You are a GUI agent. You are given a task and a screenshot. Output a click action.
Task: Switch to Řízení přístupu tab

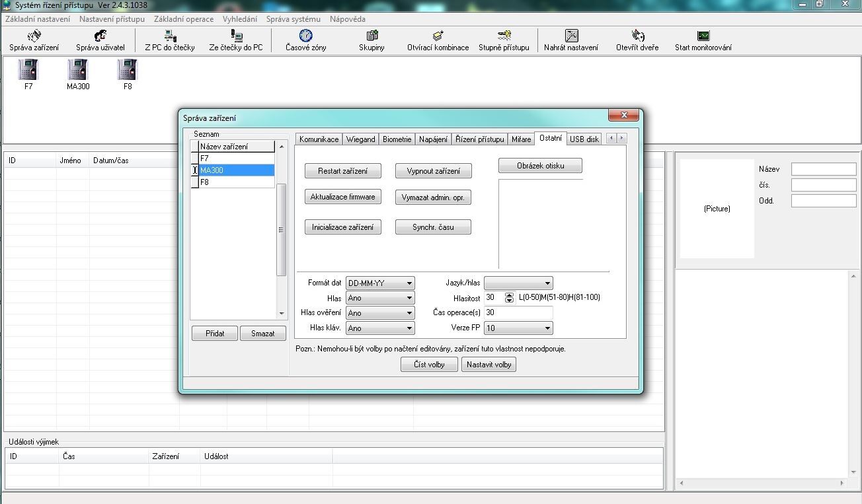pyautogui.click(x=479, y=139)
